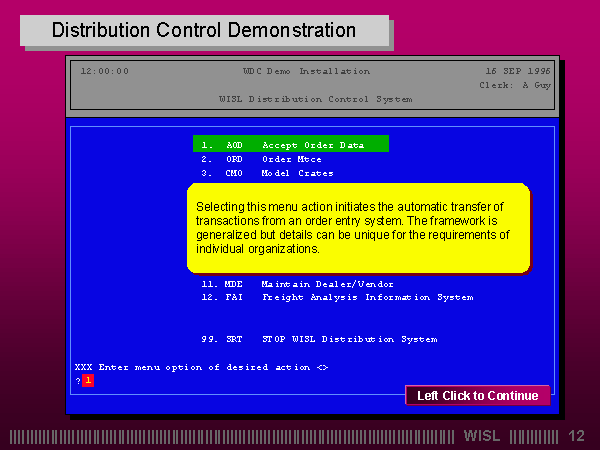
Task: Click the question mark prompt before input
Action: click(78, 381)
